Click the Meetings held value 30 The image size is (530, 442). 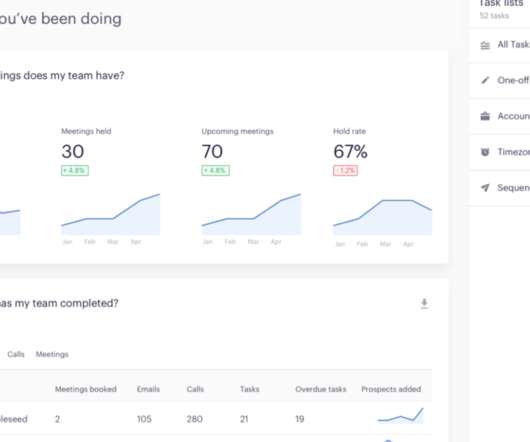pyautogui.click(x=73, y=151)
